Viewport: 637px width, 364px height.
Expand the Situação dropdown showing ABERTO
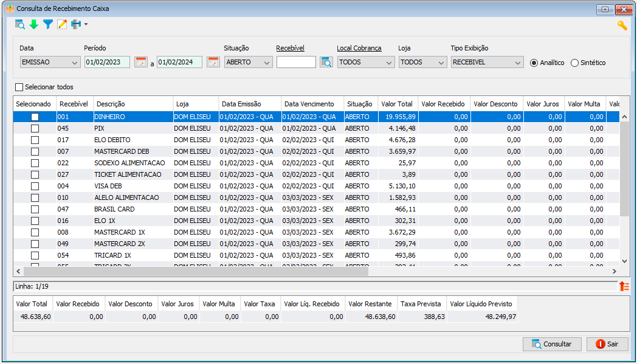point(248,62)
